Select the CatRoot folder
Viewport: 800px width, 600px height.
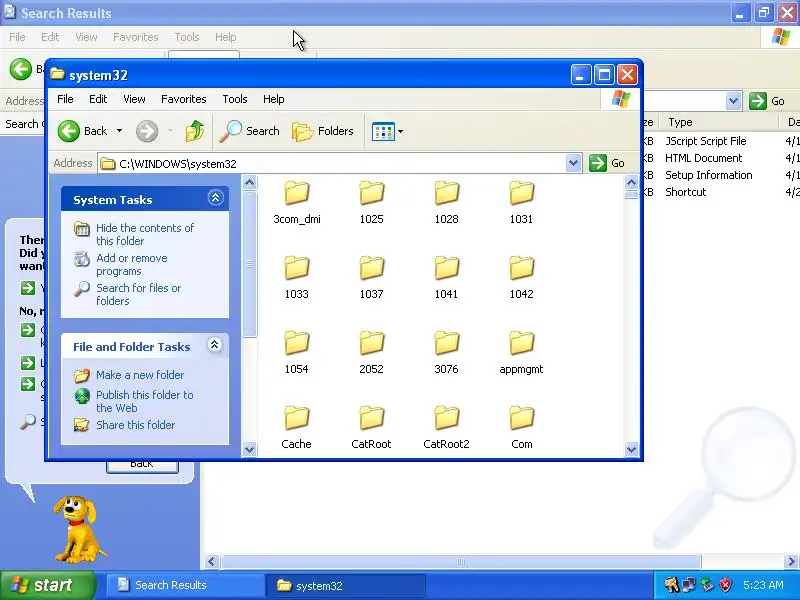pyautogui.click(x=371, y=428)
